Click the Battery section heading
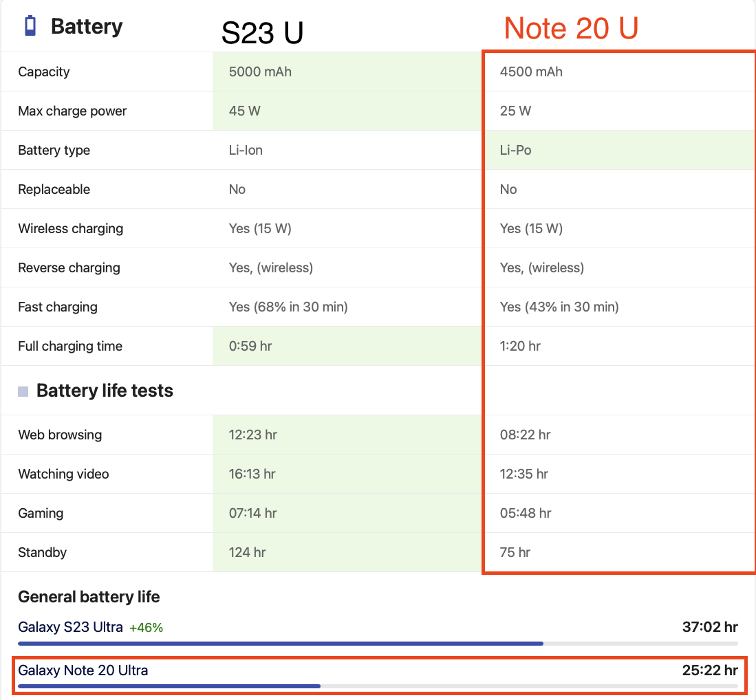Image resolution: width=756 pixels, height=700 pixels. tap(87, 27)
